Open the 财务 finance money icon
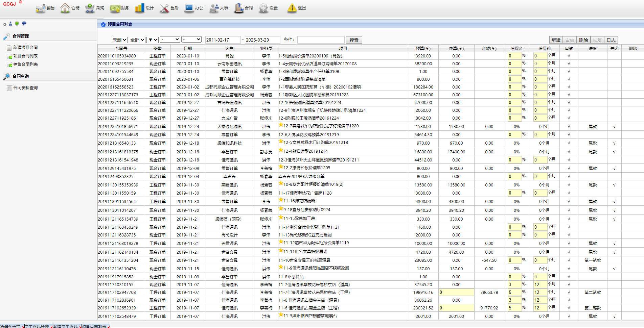 point(115,8)
